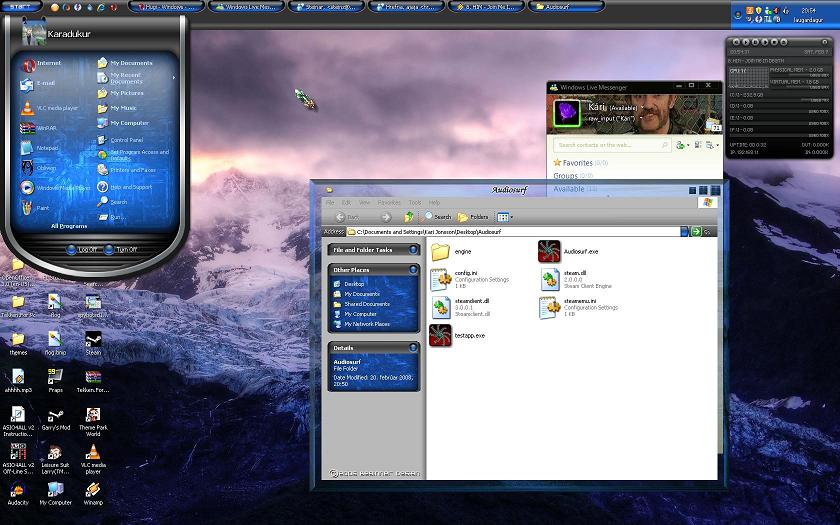Open My Network Places link
Viewport: 840px width, 525px height.
tap(362, 324)
